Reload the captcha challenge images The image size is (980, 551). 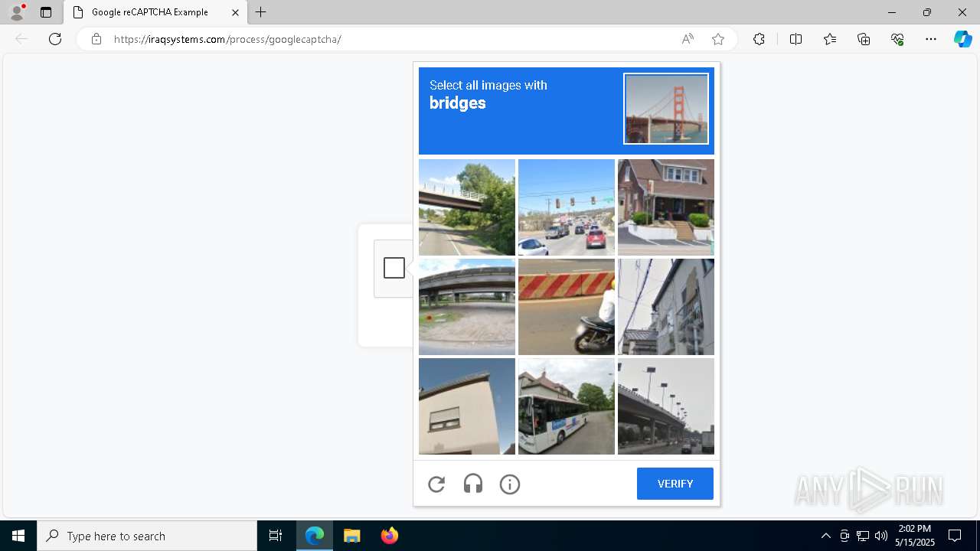pyautogui.click(x=436, y=484)
